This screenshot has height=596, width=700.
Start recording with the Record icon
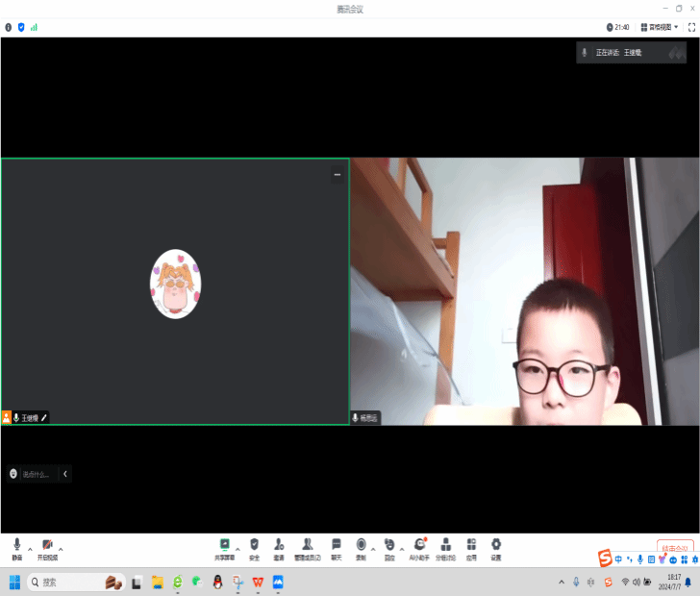tap(362, 547)
